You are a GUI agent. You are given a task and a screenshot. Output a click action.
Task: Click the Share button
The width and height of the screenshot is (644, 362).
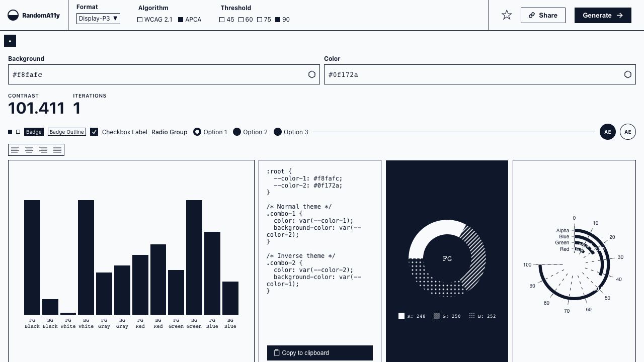coord(542,15)
